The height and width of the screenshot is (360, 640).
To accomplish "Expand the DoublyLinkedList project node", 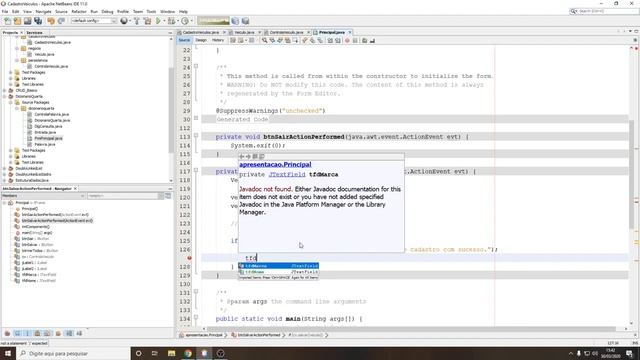I will tap(5, 168).
